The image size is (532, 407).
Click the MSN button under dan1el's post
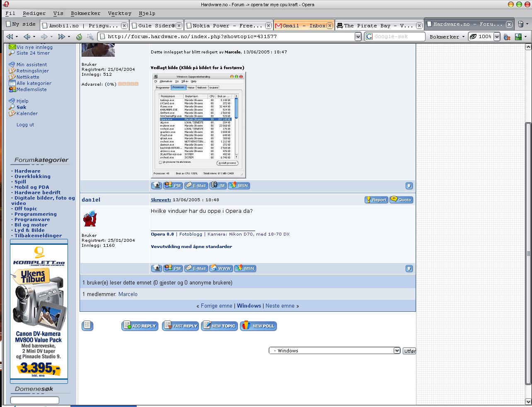tap(245, 268)
